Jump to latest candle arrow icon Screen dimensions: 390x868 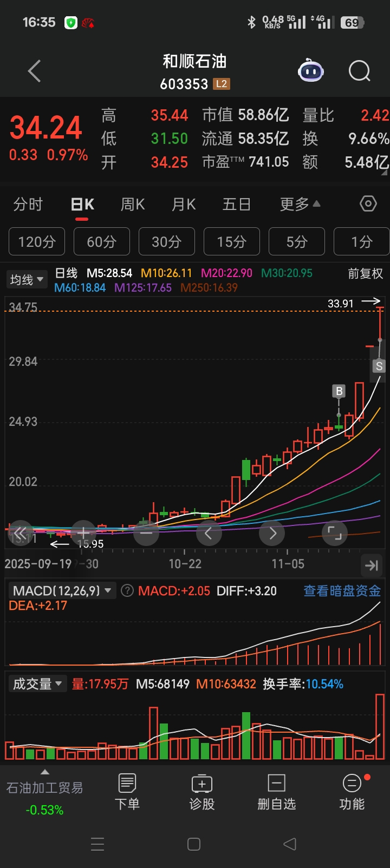pos(372,565)
